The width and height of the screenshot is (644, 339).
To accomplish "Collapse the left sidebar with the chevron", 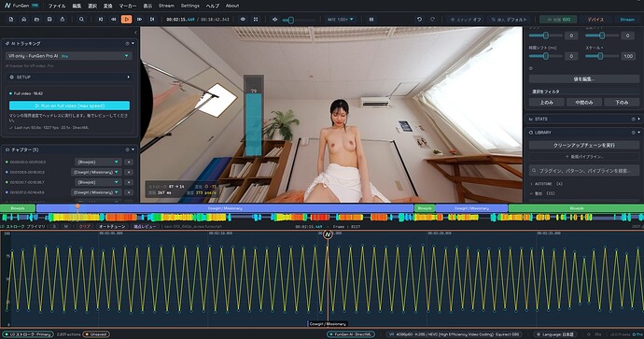I will (135, 33).
